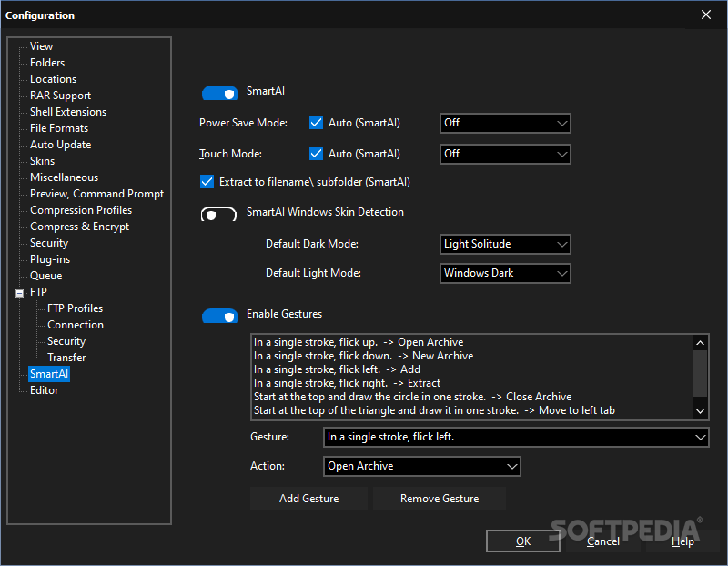Viewport: 728px width, 566px height.
Task: Toggle Extract to filename subfolder checkbox
Action: (x=207, y=182)
